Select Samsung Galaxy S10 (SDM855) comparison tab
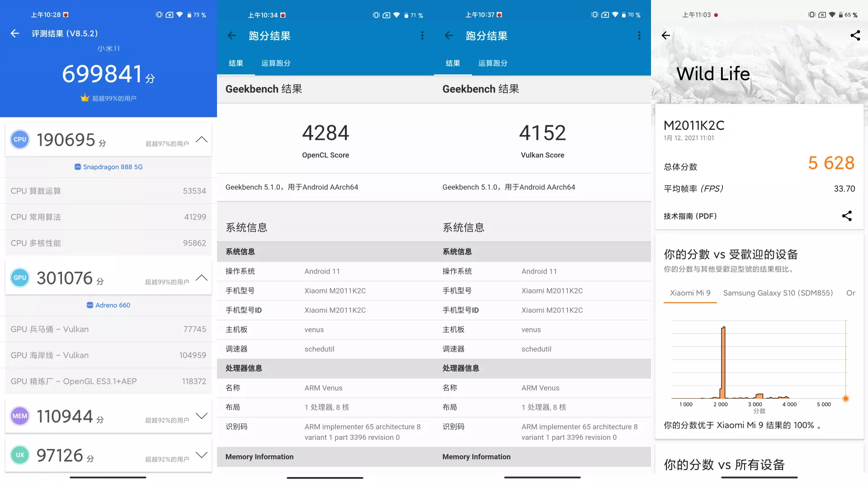 pos(778,293)
